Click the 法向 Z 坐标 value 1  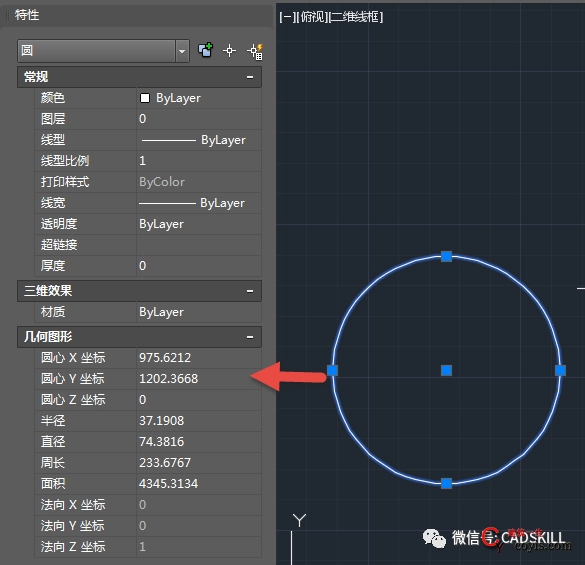[199, 547]
